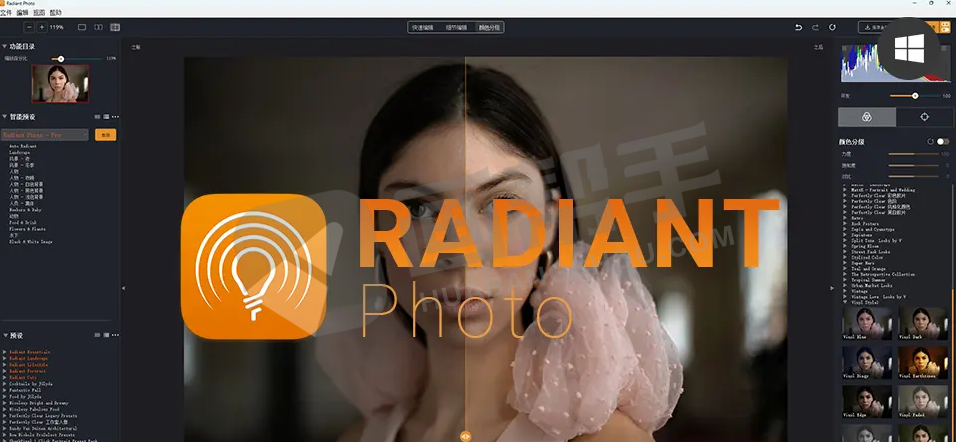Click the orange layout icon at top right
956x442 pixels.
[x=945, y=27]
